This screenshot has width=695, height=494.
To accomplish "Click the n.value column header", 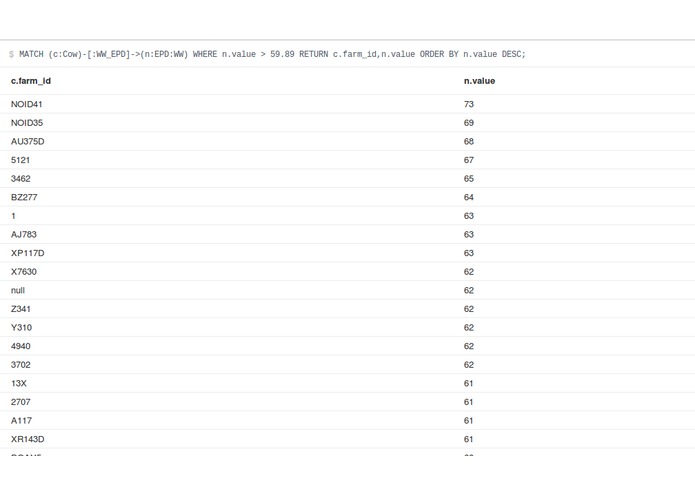I will 480,81.
